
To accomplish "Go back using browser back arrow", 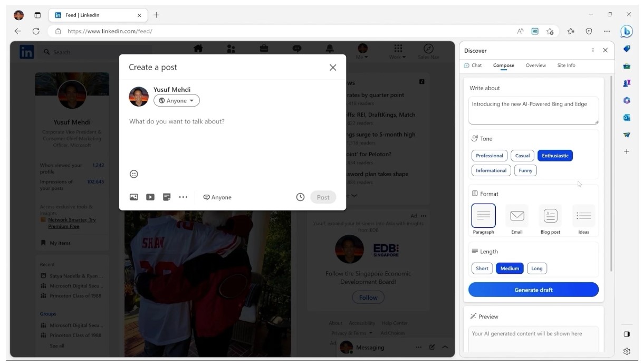I will point(18,31).
